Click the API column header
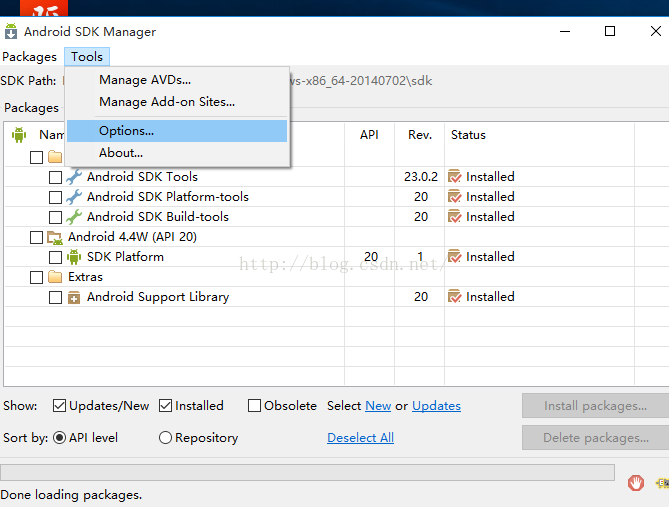Image resolution: width=669 pixels, height=507 pixels. pyautogui.click(x=369, y=135)
